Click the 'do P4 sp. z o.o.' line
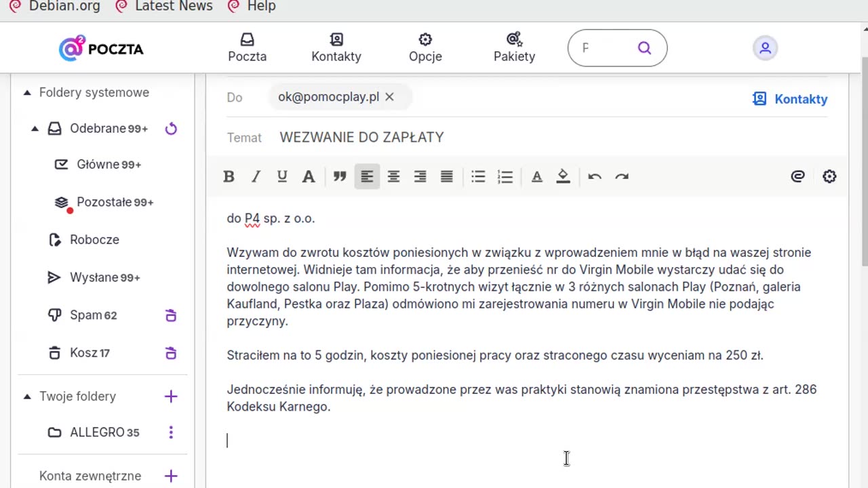Image resolution: width=868 pixels, height=488 pixels. click(x=271, y=218)
